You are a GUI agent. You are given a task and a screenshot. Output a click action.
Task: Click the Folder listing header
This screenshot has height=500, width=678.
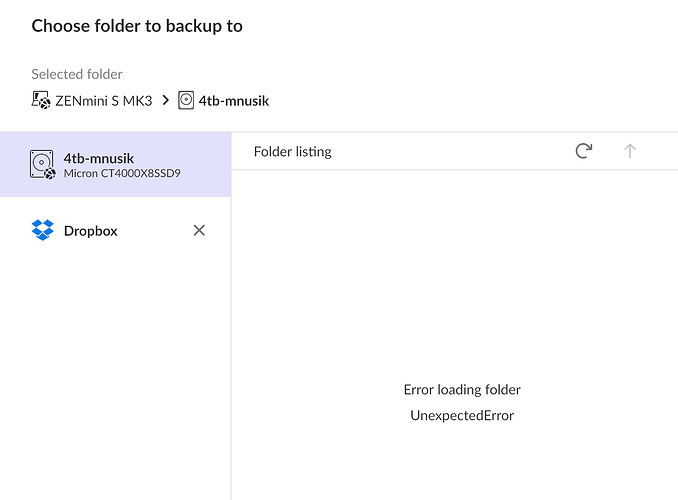tap(292, 152)
